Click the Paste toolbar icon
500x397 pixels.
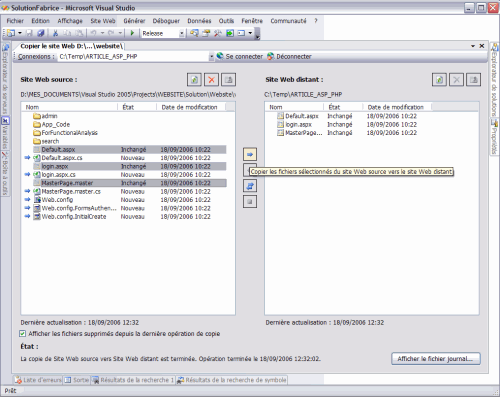(79, 33)
